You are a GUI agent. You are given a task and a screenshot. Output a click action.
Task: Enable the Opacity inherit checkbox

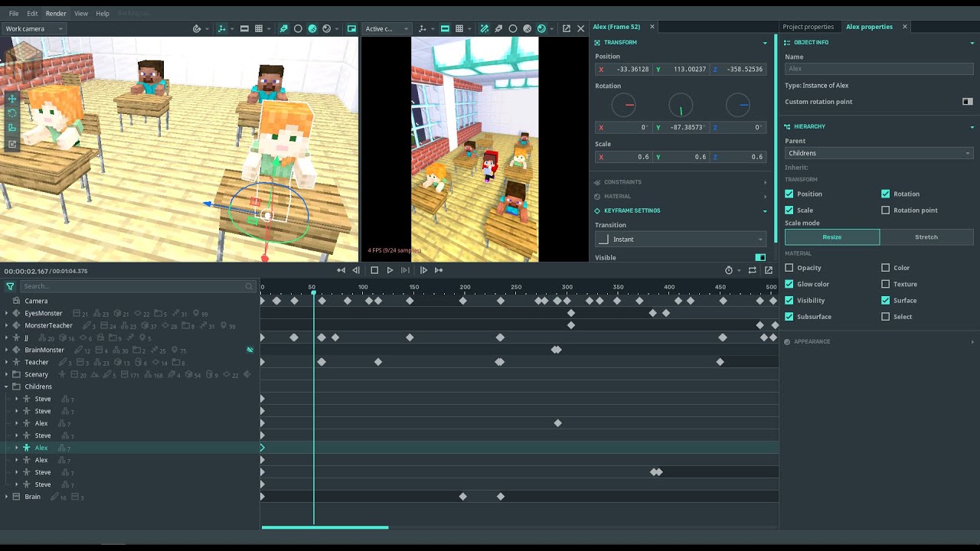tap(789, 268)
